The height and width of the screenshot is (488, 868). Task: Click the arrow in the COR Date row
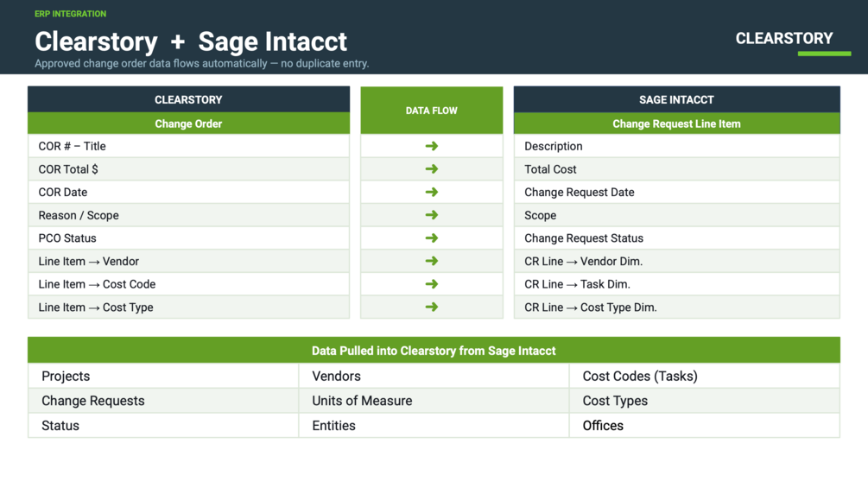coord(432,192)
